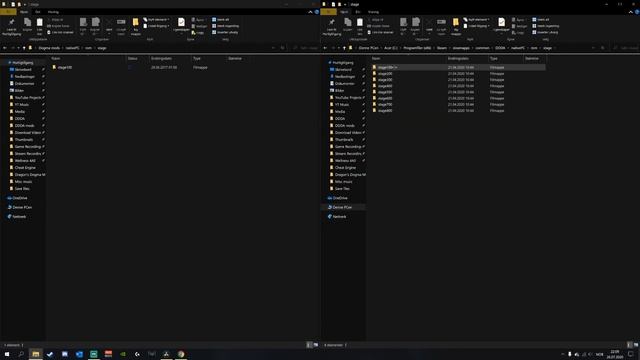Click help icon in right window ribbon corner
The image size is (640, 360).
point(637,12)
